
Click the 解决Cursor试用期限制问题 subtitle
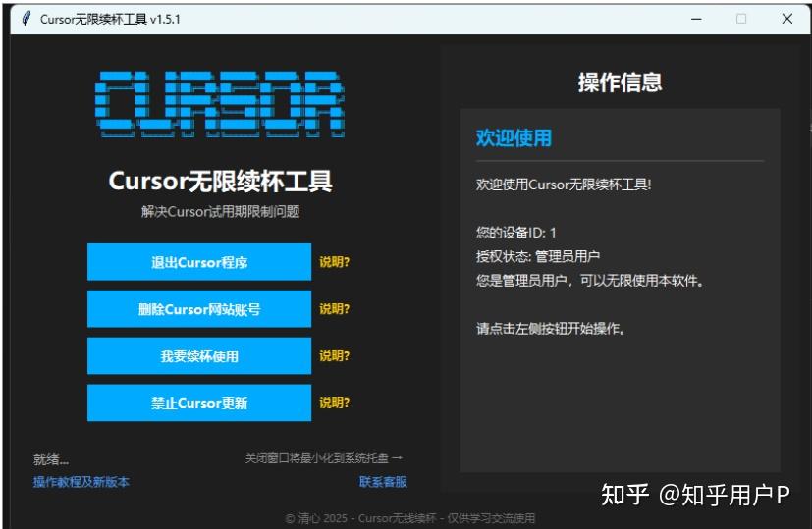point(221,211)
